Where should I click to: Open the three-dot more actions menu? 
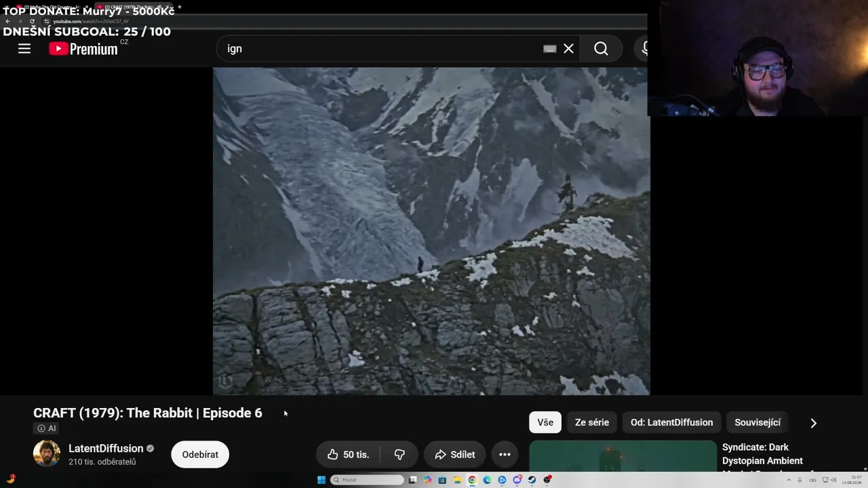tap(505, 455)
